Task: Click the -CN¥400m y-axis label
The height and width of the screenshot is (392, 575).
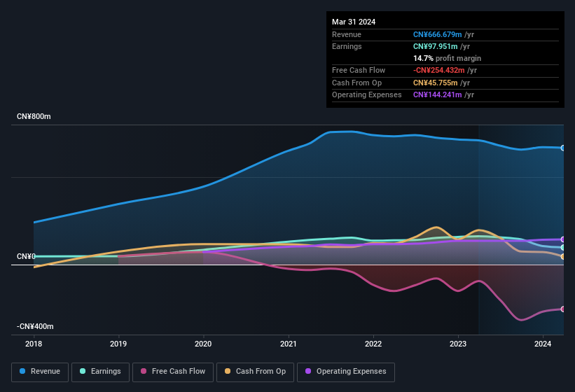Action: 35,326
